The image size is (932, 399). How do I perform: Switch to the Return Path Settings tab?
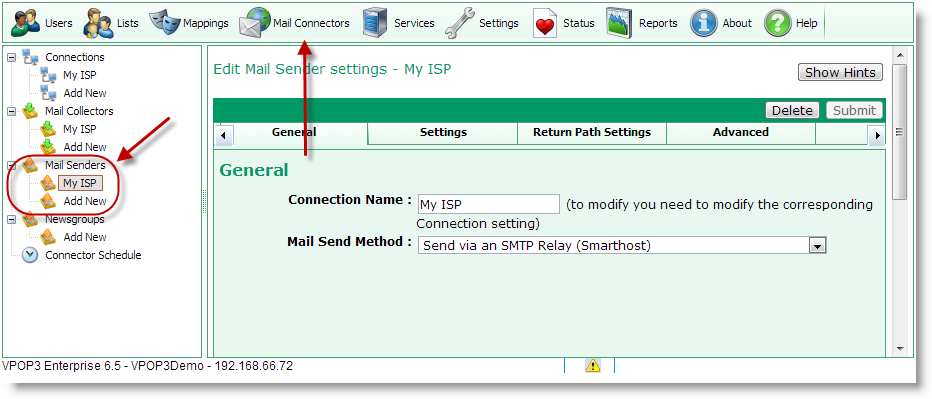click(591, 132)
